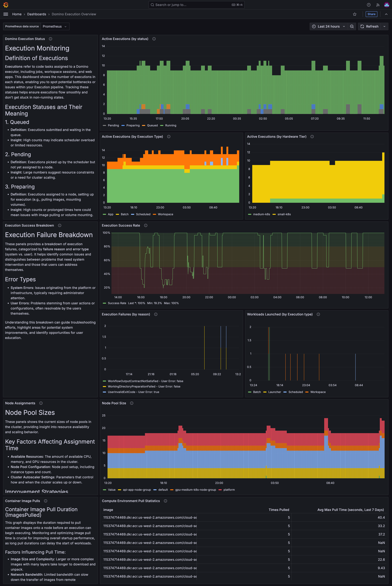392x586 pixels.
Task: Toggle Preparing series in status legend
Action: [x=133, y=125]
